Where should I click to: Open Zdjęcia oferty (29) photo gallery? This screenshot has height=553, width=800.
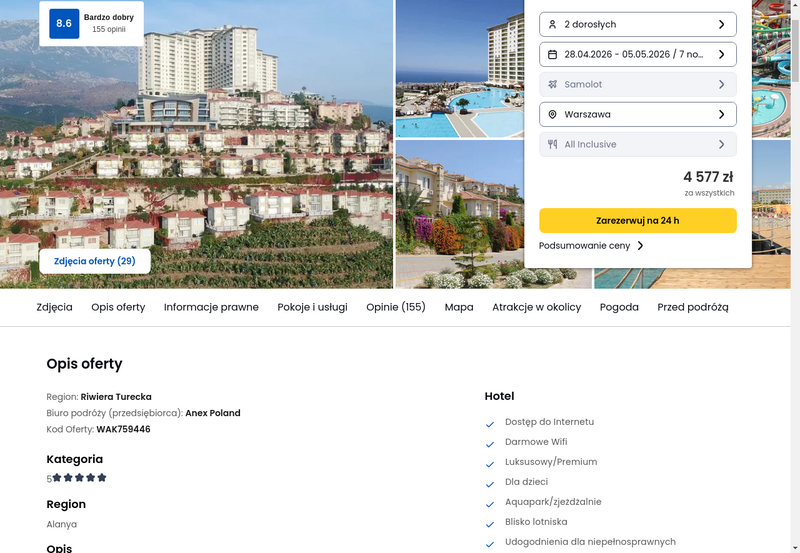[95, 261]
